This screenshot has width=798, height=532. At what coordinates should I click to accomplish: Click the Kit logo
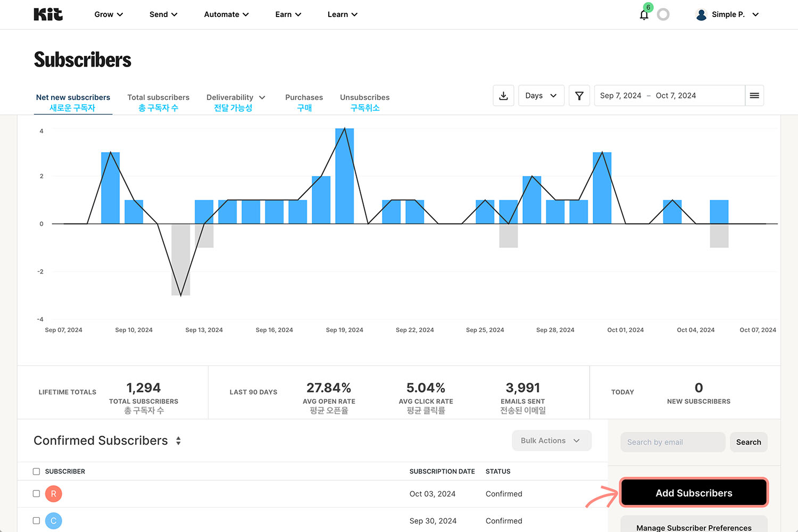[48, 14]
